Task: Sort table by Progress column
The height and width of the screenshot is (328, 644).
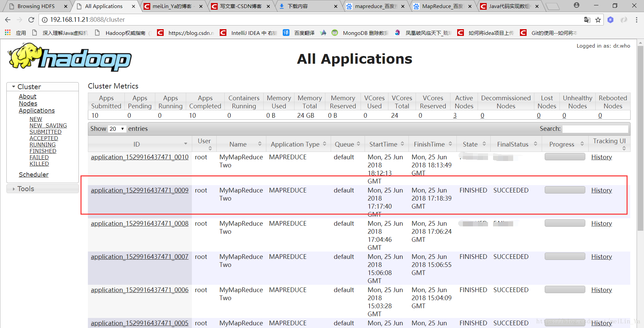Action: coord(582,144)
